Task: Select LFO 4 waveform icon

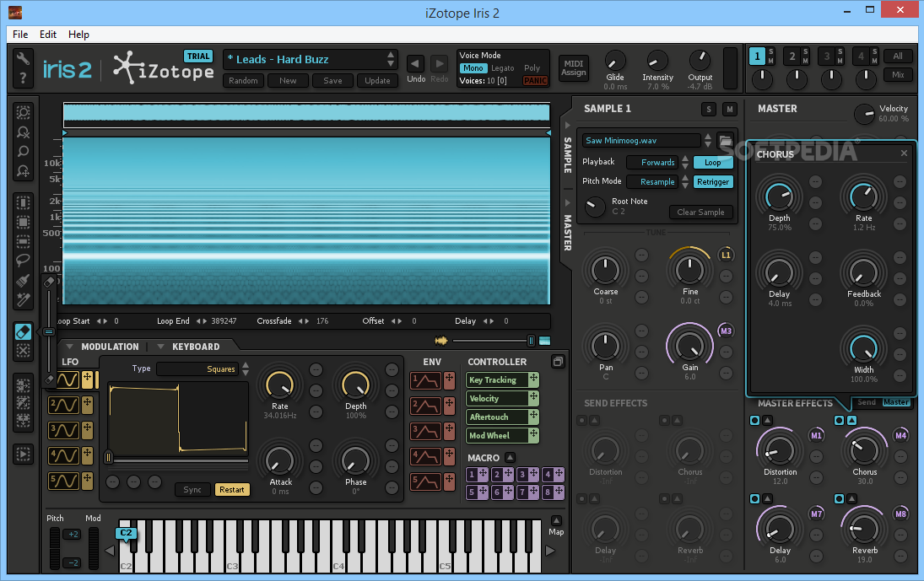Action: tap(63, 455)
